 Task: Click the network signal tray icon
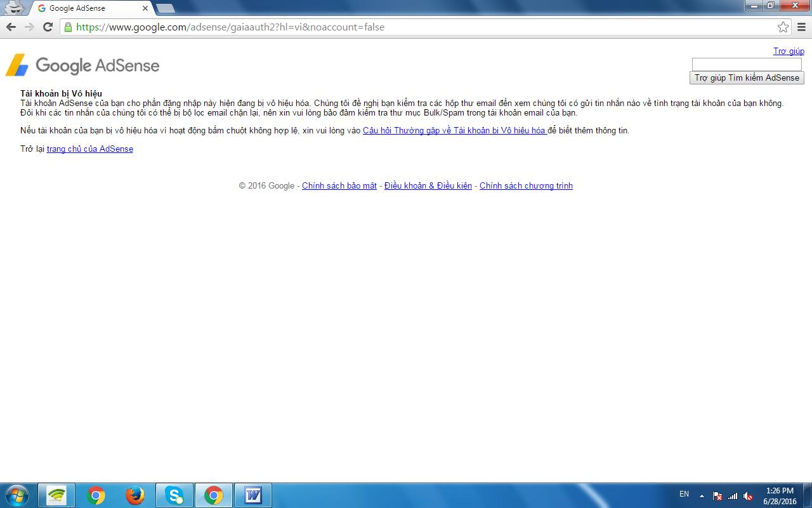tap(733, 496)
